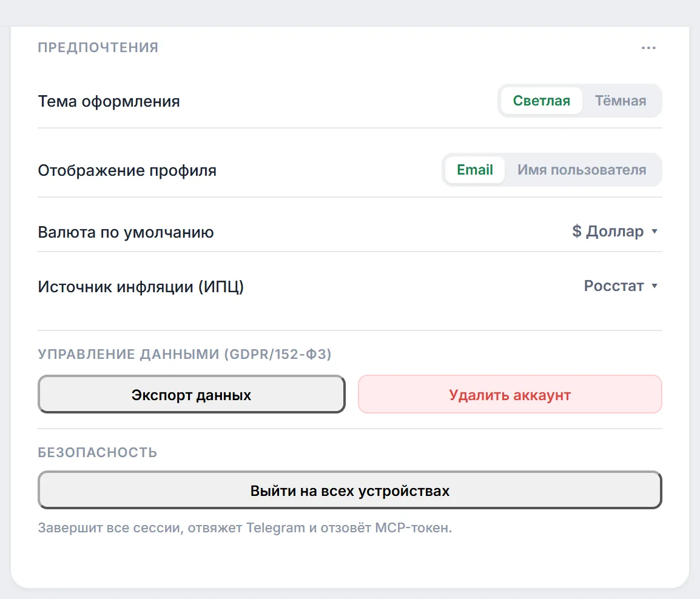Image resolution: width=700 pixels, height=599 pixels.
Task: Click the Удалить аккаунт button
Action: click(510, 394)
